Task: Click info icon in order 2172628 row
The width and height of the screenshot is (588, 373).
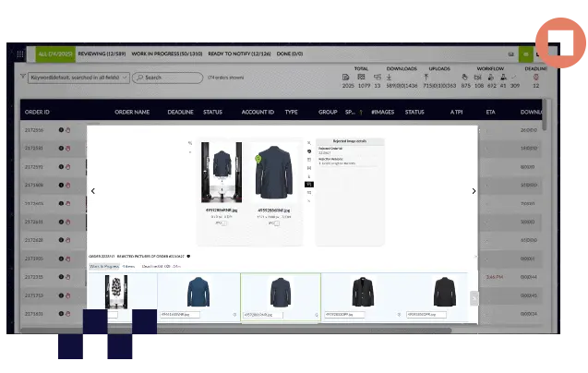Action: 61,240
